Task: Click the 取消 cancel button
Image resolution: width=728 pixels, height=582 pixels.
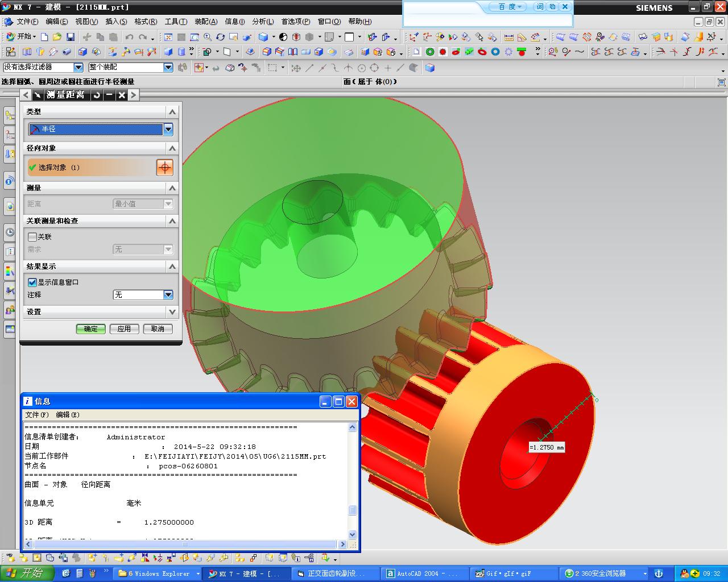Action: coord(158,329)
